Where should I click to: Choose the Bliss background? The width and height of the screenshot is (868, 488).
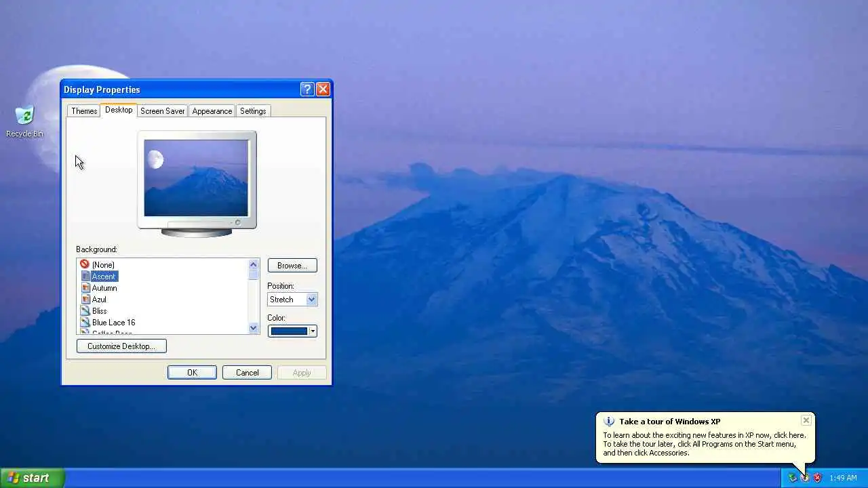coord(100,310)
